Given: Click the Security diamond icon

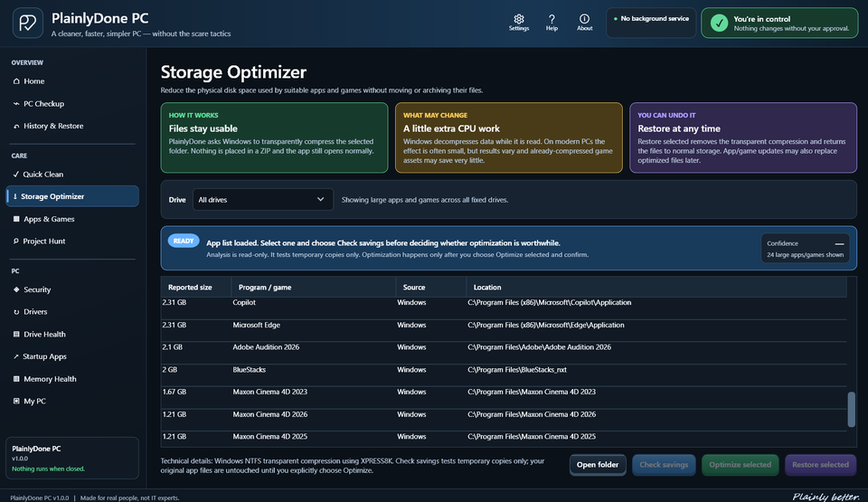Looking at the screenshot, I should (x=16, y=289).
